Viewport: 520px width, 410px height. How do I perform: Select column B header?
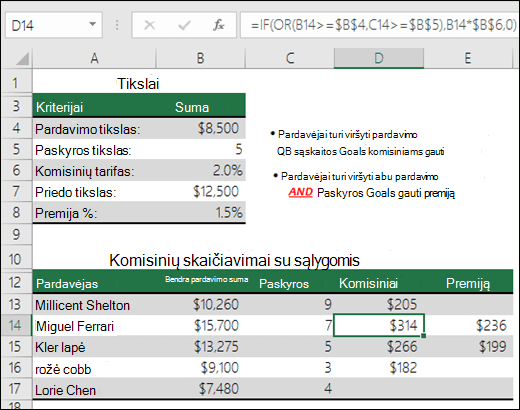pyautogui.click(x=200, y=58)
